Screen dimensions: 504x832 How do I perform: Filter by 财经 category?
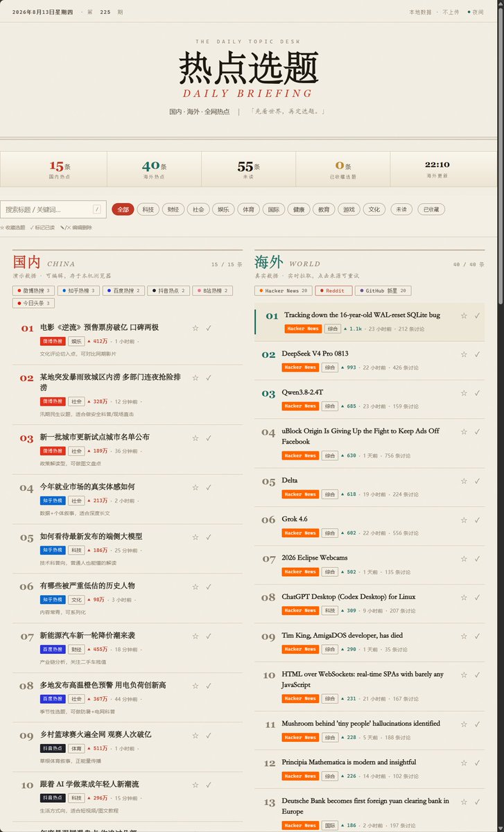(x=173, y=209)
